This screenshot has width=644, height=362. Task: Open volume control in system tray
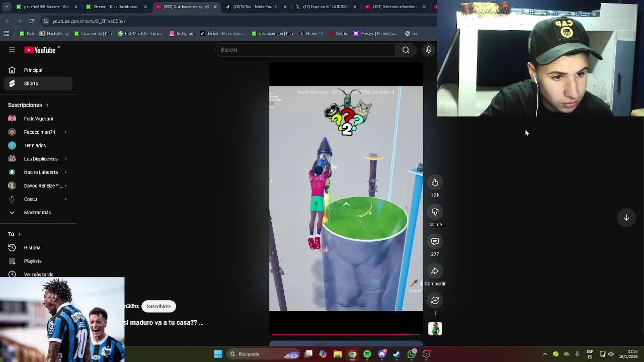(610, 354)
